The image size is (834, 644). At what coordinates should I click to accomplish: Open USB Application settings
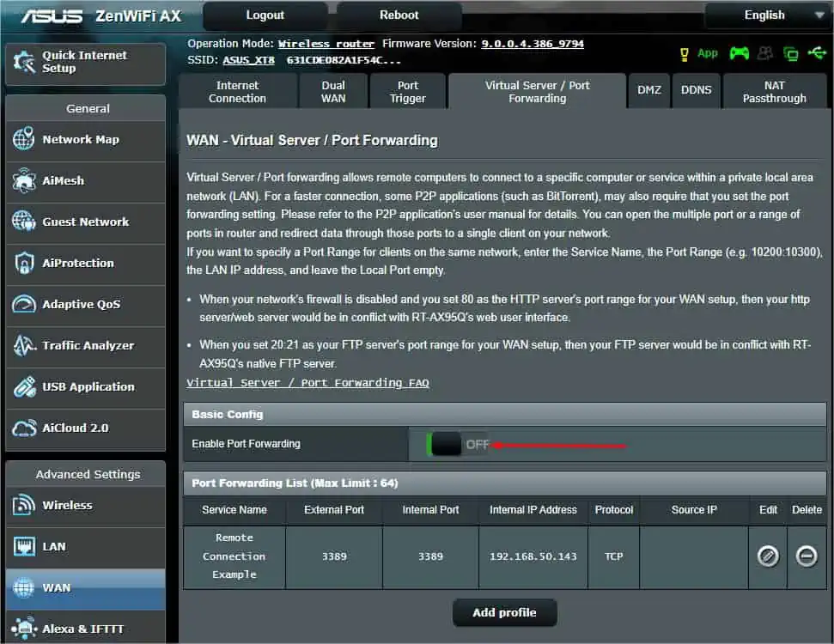pyautogui.click(x=88, y=388)
